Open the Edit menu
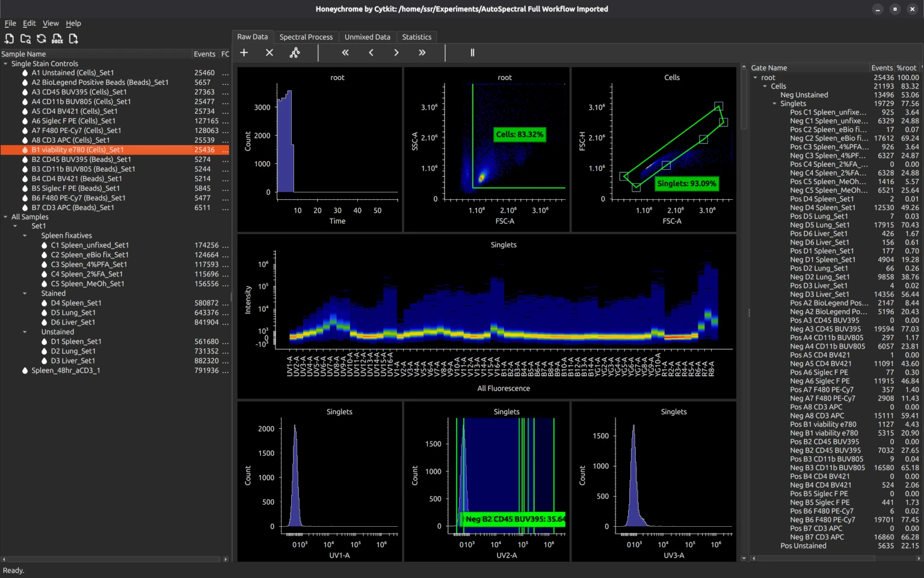The height and width of the screenshot is (578, 924). (x=29, y=23)
